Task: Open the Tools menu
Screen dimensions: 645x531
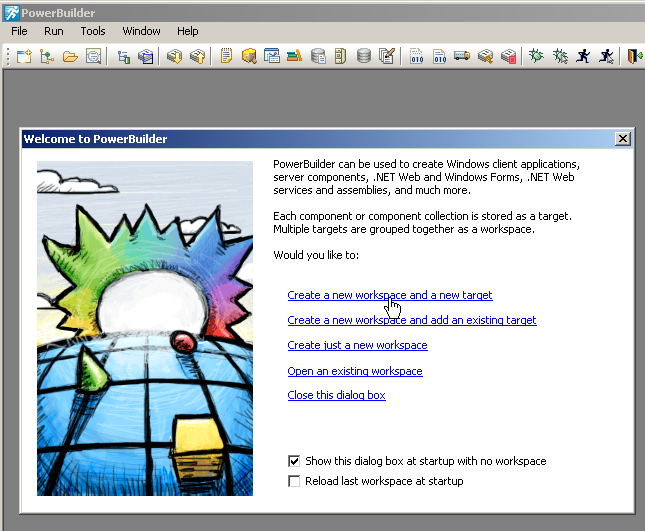Action: click(x=93, y=31)
